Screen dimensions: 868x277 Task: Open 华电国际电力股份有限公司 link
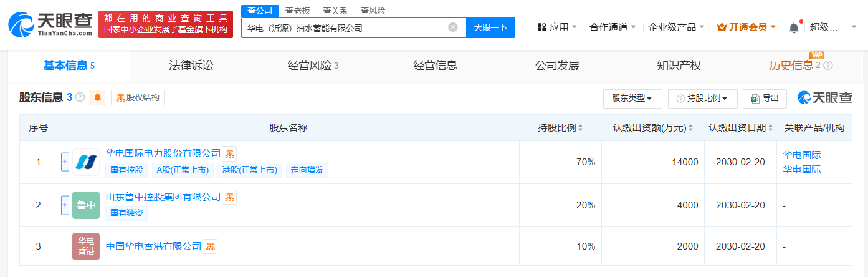(x=163, y=153)
